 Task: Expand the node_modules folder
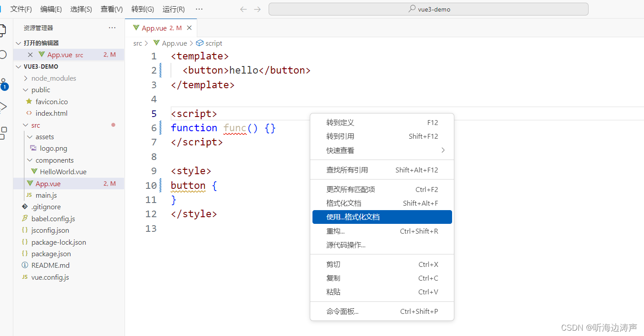tap(26, 78)
